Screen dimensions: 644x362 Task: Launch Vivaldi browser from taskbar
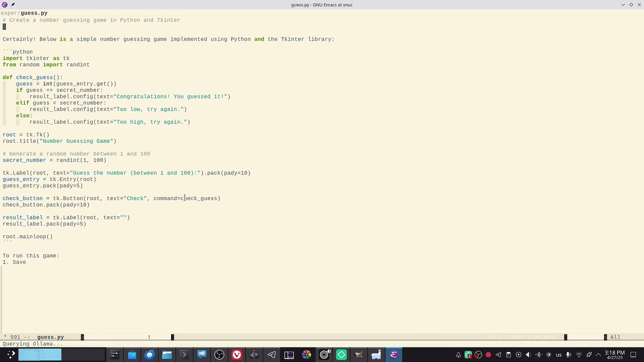236,355
